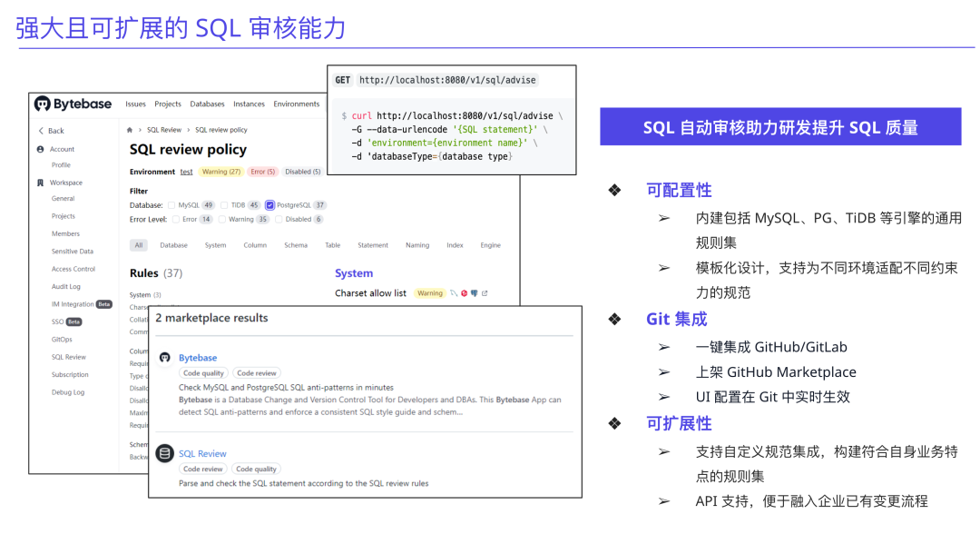Click the SQL Review breadcrumb link
980x534 pixels.
point(163,130)
